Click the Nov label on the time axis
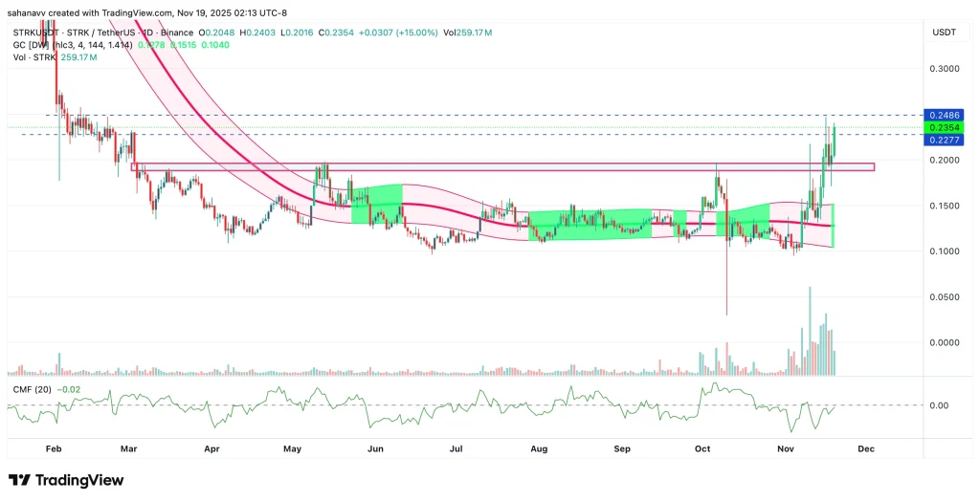The height and width of the screenshot is (502, 980). (785, 447)
